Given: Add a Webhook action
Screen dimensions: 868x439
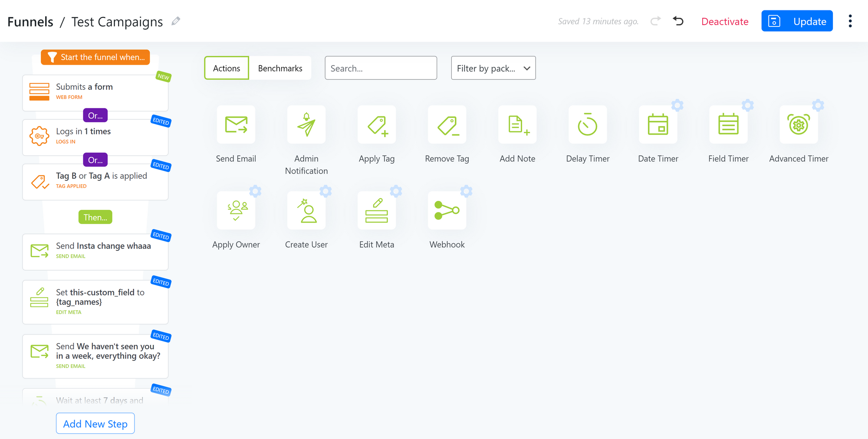Looking at the screenshot, I should tap(447, 210).
